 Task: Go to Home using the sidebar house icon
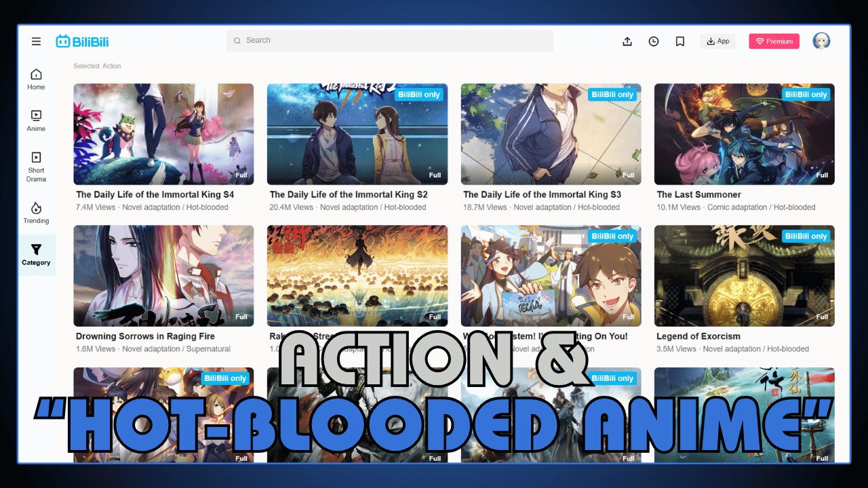[35, 76]
